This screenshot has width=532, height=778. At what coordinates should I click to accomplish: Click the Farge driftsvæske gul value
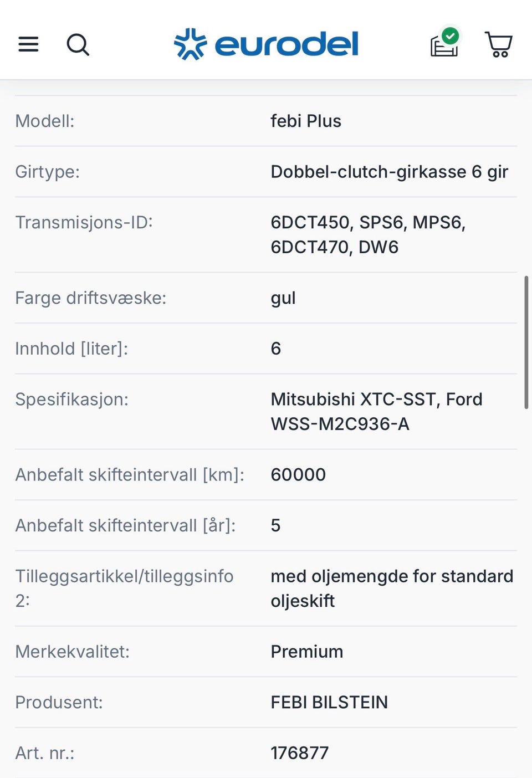283,298
